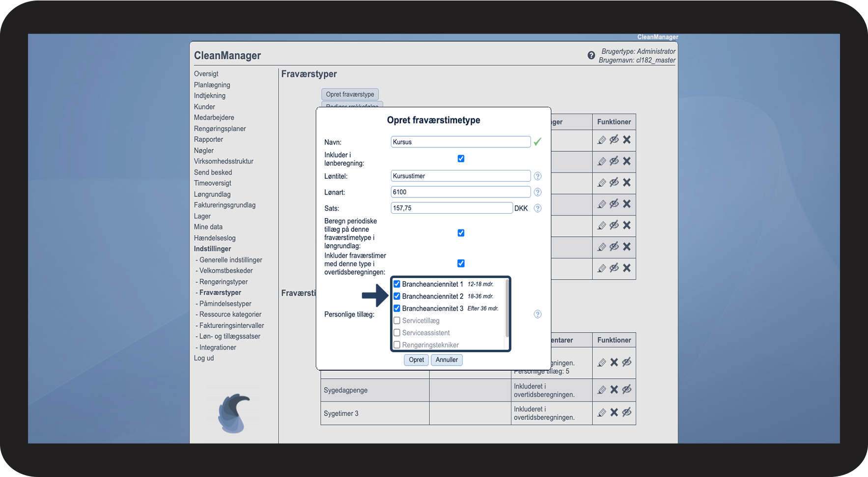Open Oversigt in the sidebar
Viewport: 868px width, 477px height.
tap(206, 74)
